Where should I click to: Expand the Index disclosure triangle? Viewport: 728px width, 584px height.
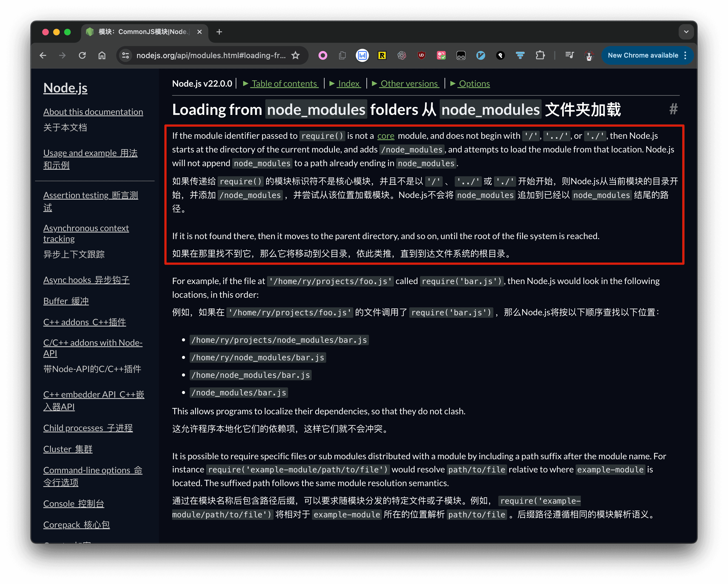(345, 83)
